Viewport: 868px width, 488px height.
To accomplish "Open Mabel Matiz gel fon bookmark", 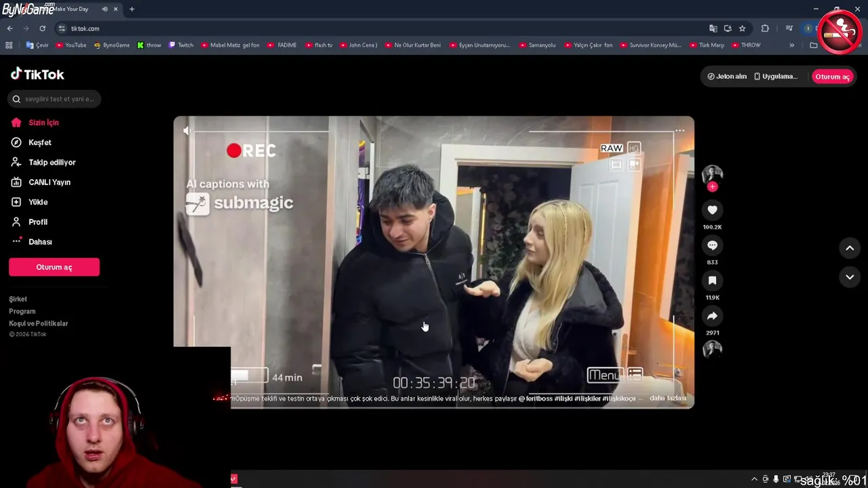I will [231, 45].
